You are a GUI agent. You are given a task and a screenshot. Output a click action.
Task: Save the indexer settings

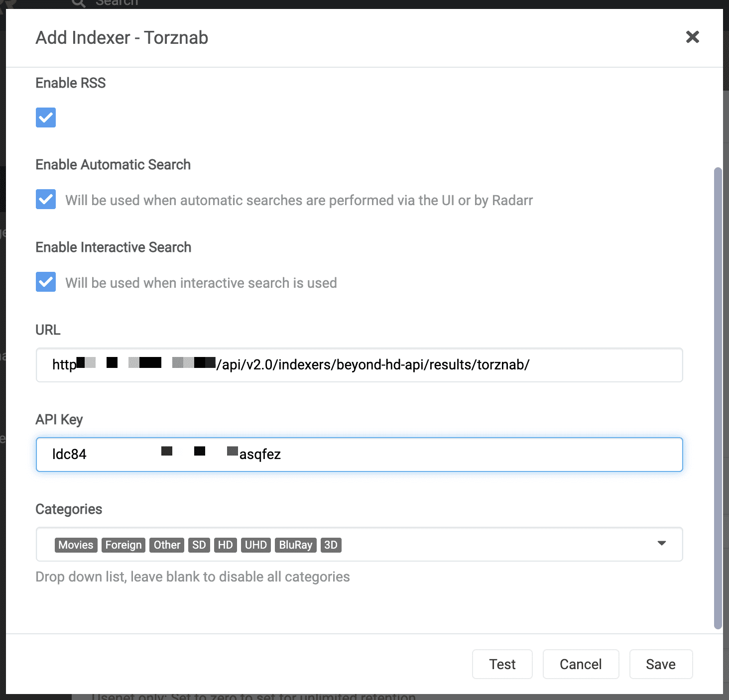pos(661,664)
